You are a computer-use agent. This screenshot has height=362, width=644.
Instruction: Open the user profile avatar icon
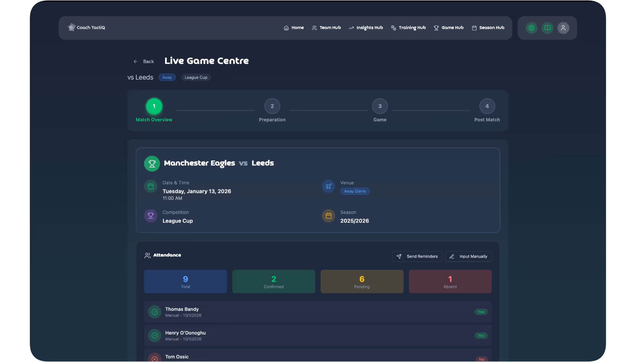563,28
